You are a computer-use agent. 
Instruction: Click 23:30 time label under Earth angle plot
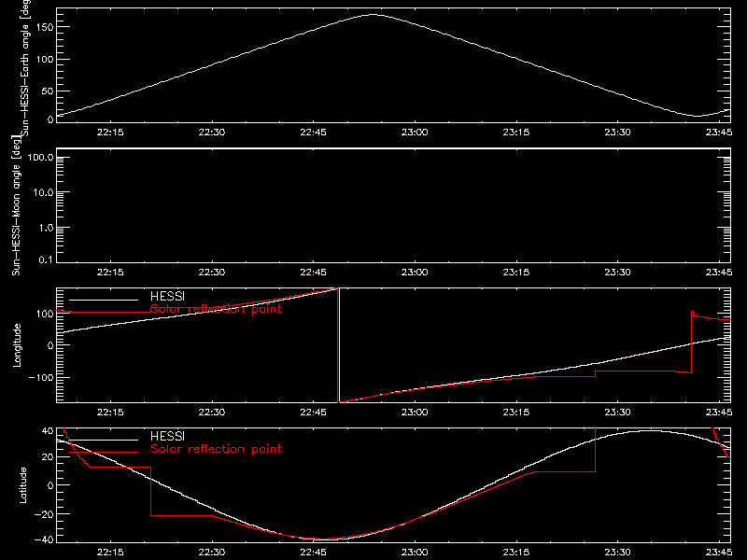(617, 133)
